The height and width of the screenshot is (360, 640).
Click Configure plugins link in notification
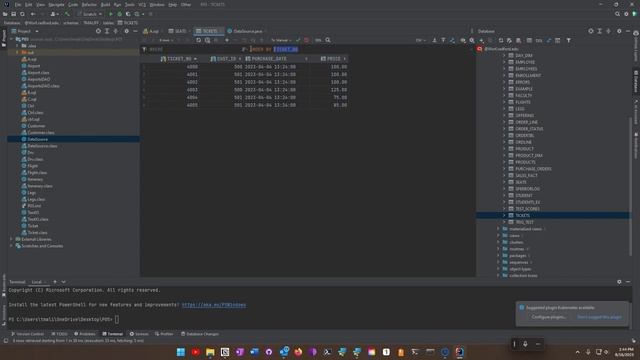[549, 317]
